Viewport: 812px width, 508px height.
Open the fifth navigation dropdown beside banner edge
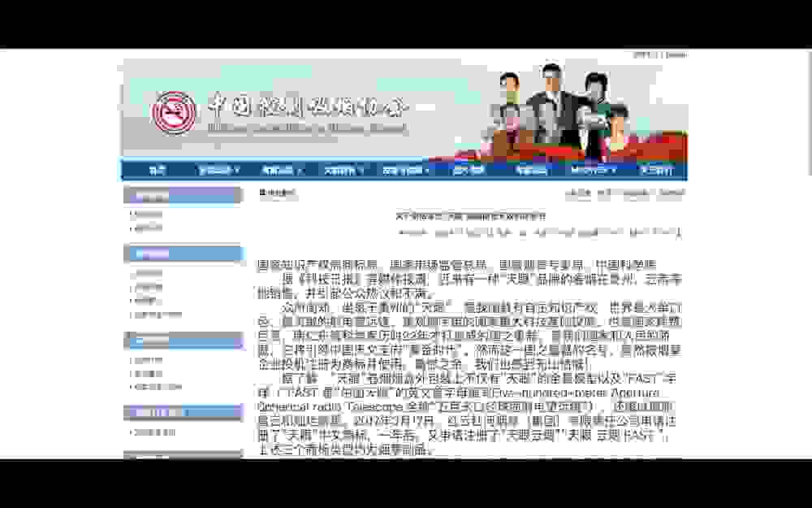[406, 170]
